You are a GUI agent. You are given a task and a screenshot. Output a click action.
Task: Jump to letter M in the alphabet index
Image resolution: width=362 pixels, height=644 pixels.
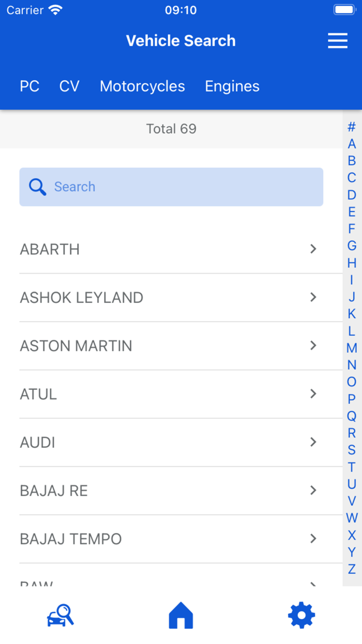(x=351, y=347)
